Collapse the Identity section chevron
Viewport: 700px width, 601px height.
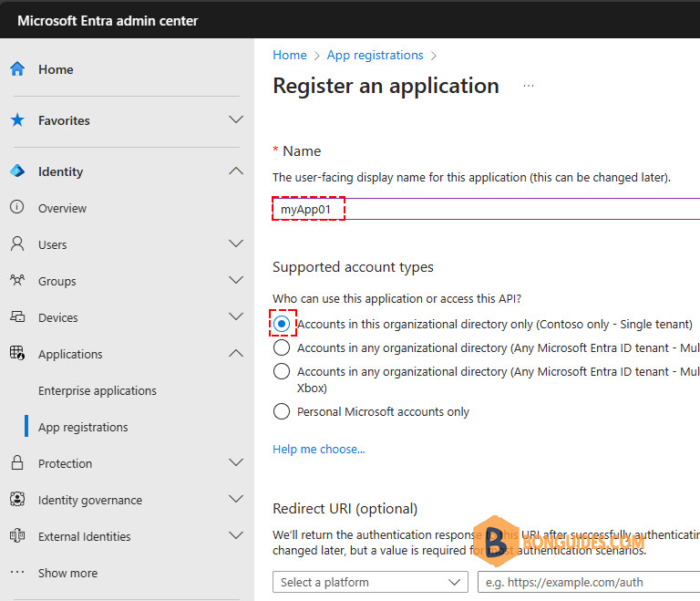pos(236,171)
